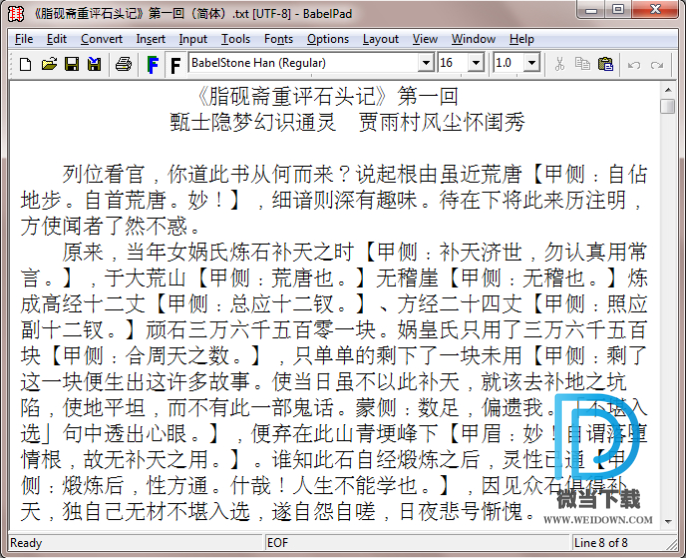Open the Edit menu

click(56, 39)
